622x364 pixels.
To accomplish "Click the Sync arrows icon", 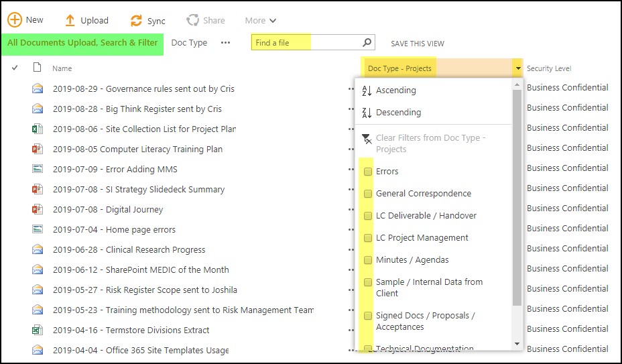I will [136, 20].
